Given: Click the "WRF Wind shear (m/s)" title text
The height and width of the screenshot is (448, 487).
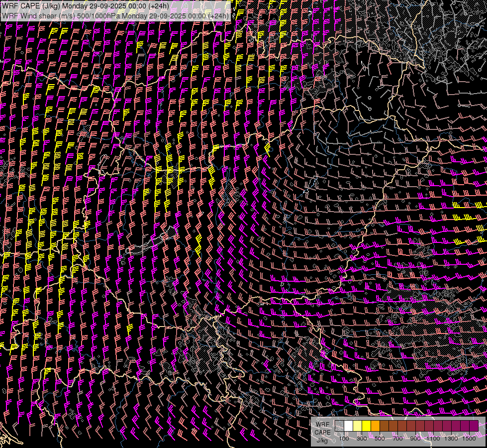Looking at the screenshot, I should tap(38, 16).
